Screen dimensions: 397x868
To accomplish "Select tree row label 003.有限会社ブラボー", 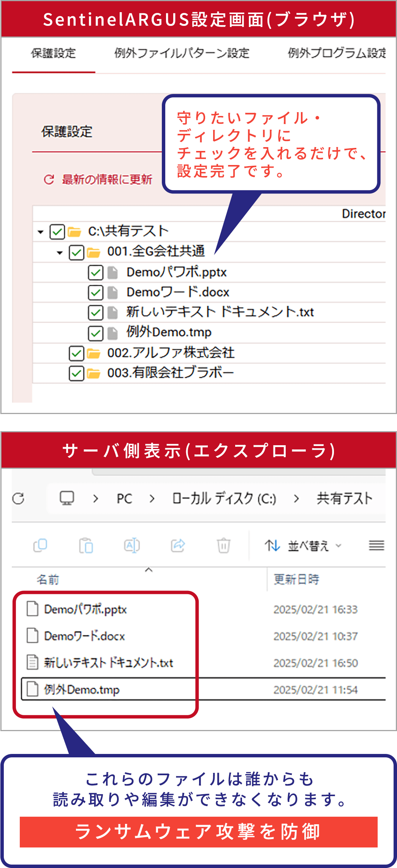I will click(171, 373).
